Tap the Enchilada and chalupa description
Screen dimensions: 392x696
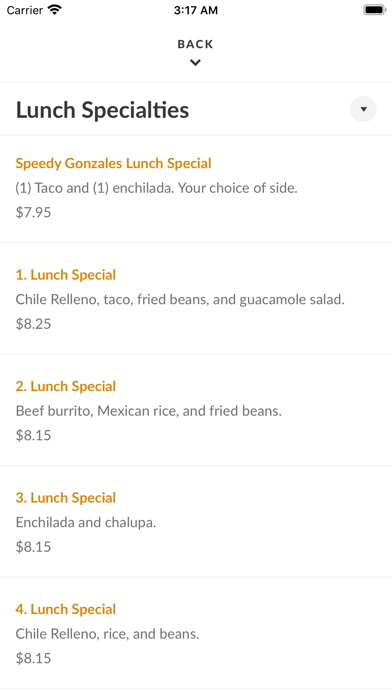[x=86, y=522]
